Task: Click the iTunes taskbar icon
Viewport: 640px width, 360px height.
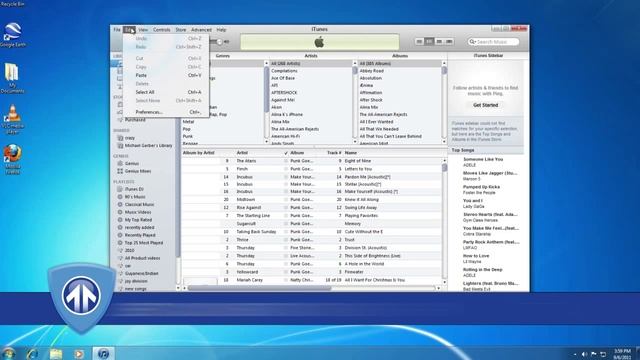Action: click(104, 353)
